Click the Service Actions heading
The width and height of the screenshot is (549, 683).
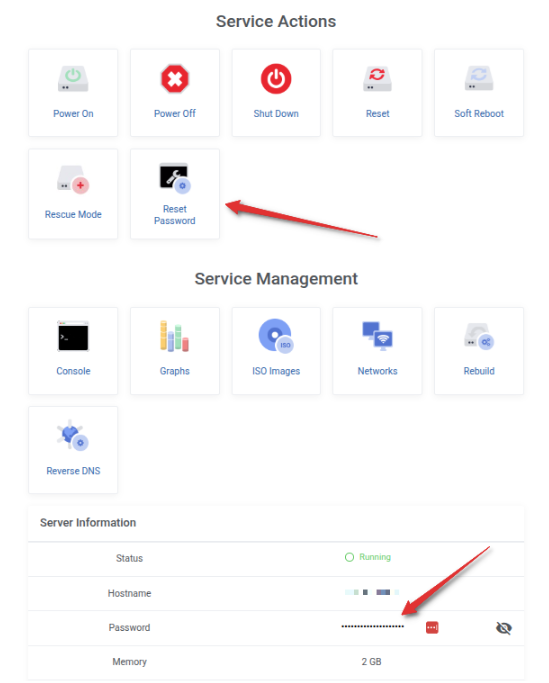[276, 21]
